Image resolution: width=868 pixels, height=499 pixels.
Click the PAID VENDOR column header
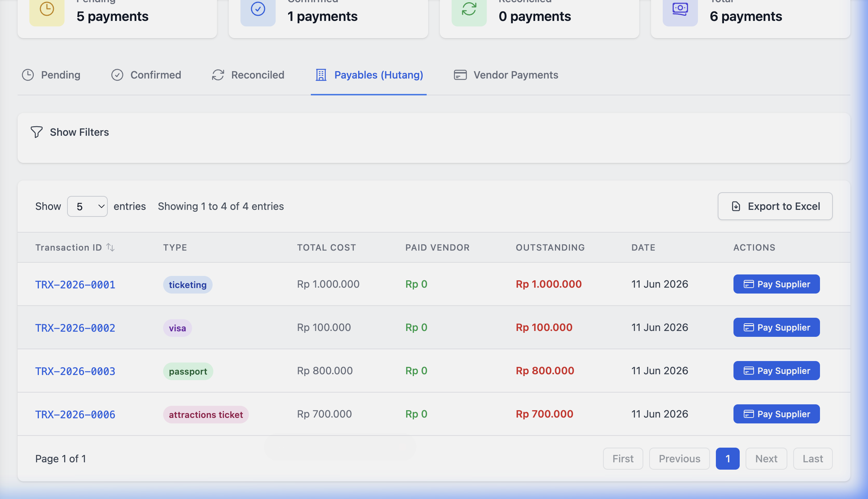click(437, 247)
